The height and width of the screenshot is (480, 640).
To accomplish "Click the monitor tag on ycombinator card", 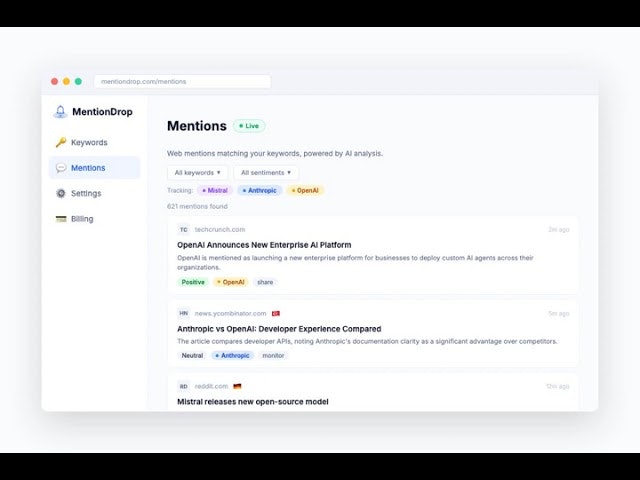I will tap(273, 356).
